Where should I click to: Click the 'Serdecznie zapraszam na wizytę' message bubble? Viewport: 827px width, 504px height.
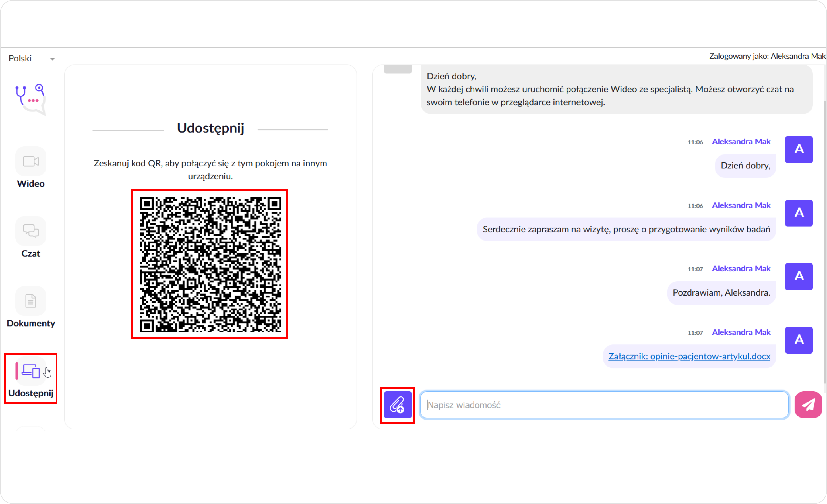click(x=626, y=229)
